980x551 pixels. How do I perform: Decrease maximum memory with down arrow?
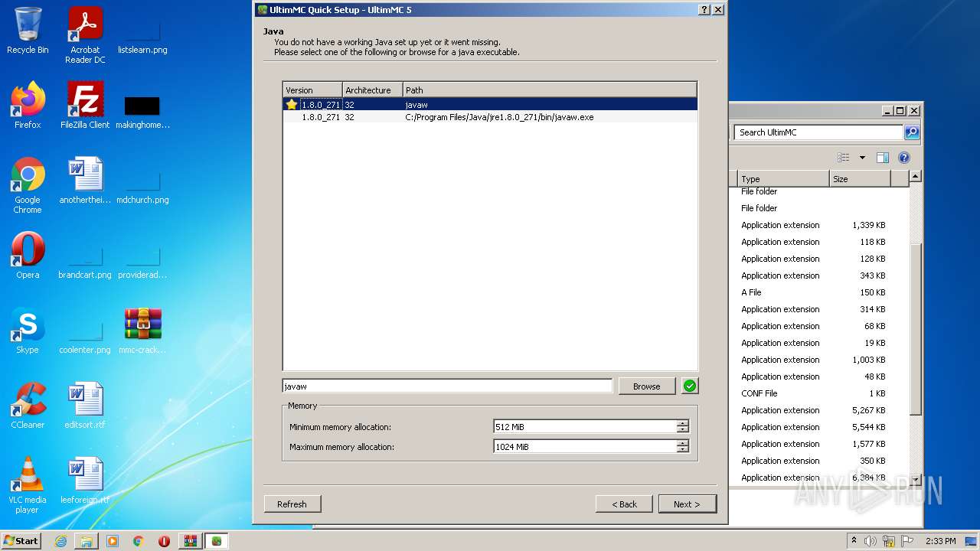(683, 450)
